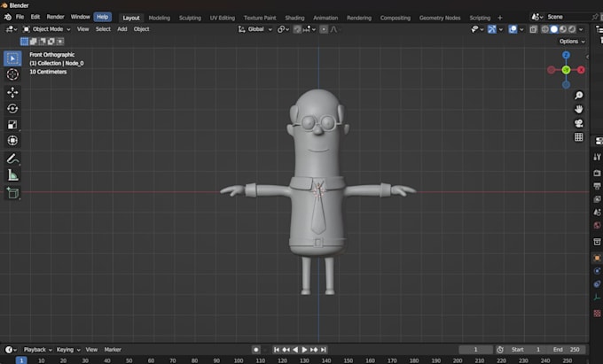Click the blue frame 1 playhead marker
The image size is (603, 364).
pyautogui.click(x=21, y=360)
